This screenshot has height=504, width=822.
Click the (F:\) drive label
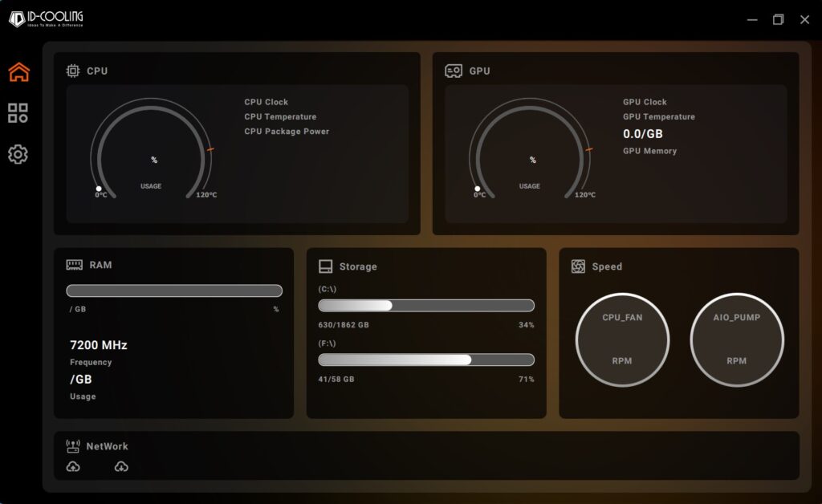click(328, 343)
